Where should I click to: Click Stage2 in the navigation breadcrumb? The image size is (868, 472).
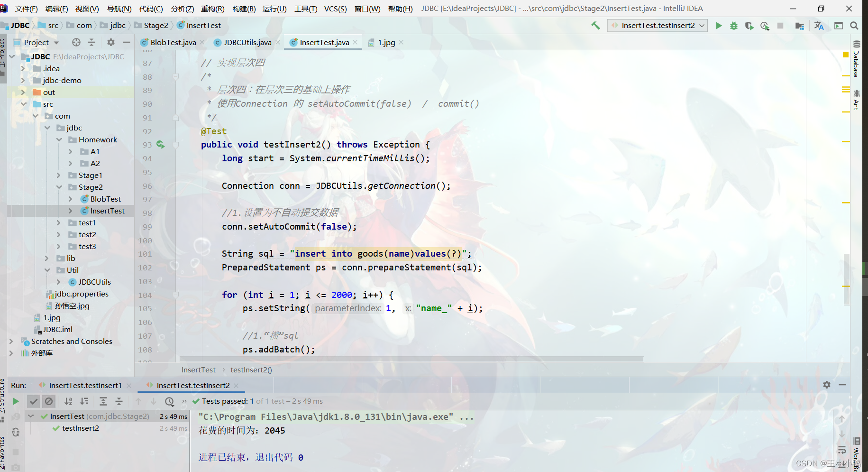pyautogui.click(x=156, y=25)
